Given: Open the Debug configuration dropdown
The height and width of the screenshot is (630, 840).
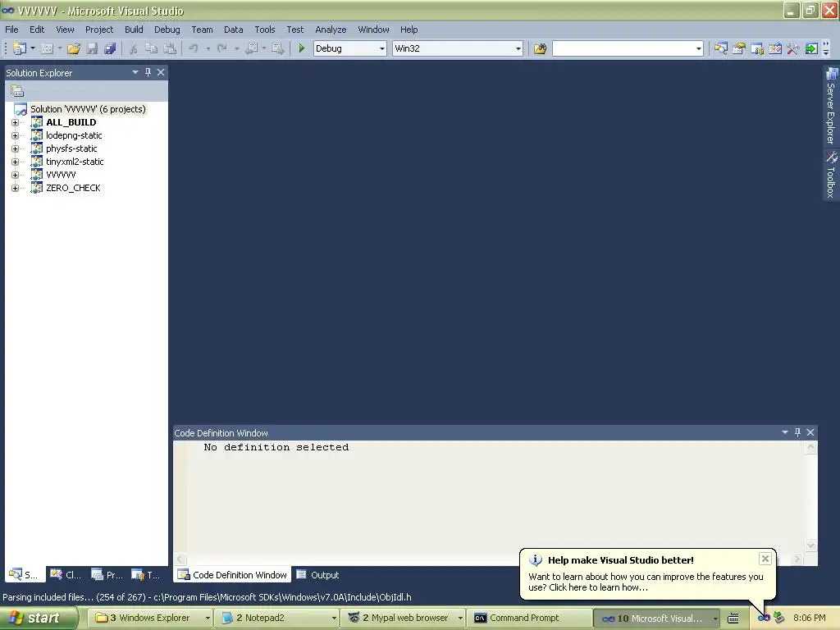Looking at the screenshot, I should pos(382,48).
